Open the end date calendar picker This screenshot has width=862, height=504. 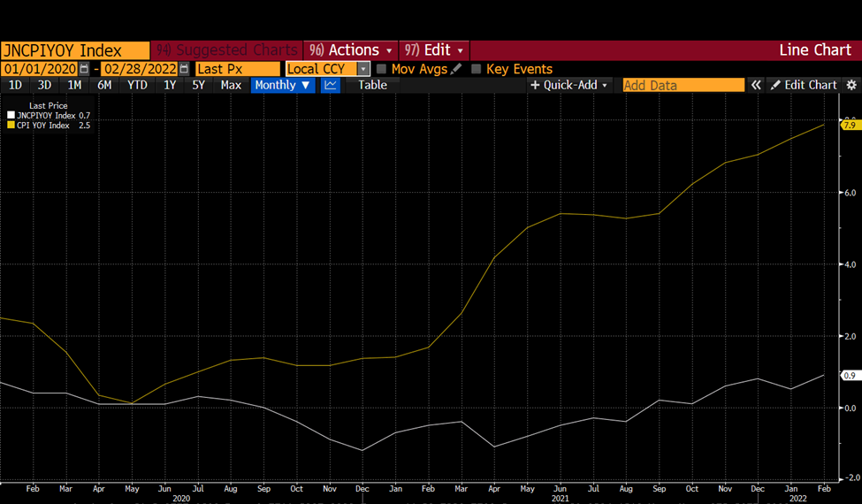pos(184,69)
